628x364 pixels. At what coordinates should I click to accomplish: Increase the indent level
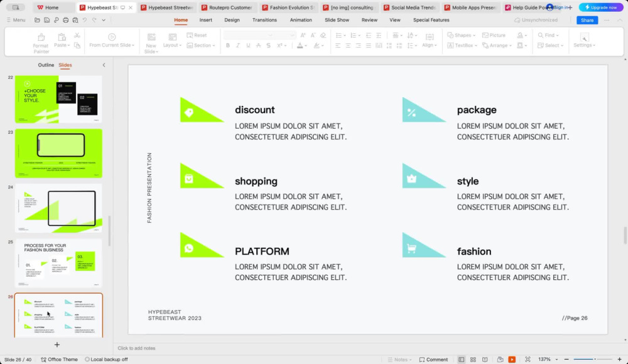pyautogui.click(x=379, y=35)
